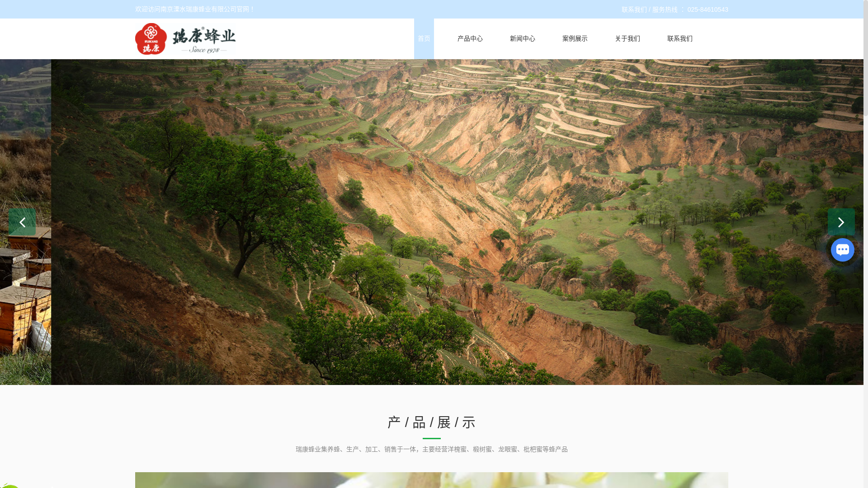Viewport: 868px width, 488px height.
Task: Click the hotline number 025-84610543
Action: (x=708, y=9)
